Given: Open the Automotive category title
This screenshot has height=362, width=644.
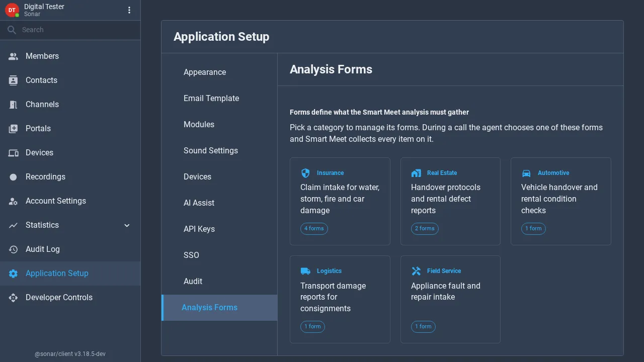Looking at the screenshot, I should [x=553, y=173].
